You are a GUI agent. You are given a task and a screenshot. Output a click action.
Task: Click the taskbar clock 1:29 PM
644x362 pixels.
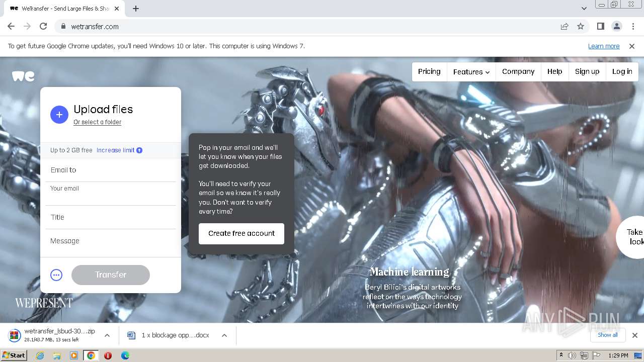618,355
